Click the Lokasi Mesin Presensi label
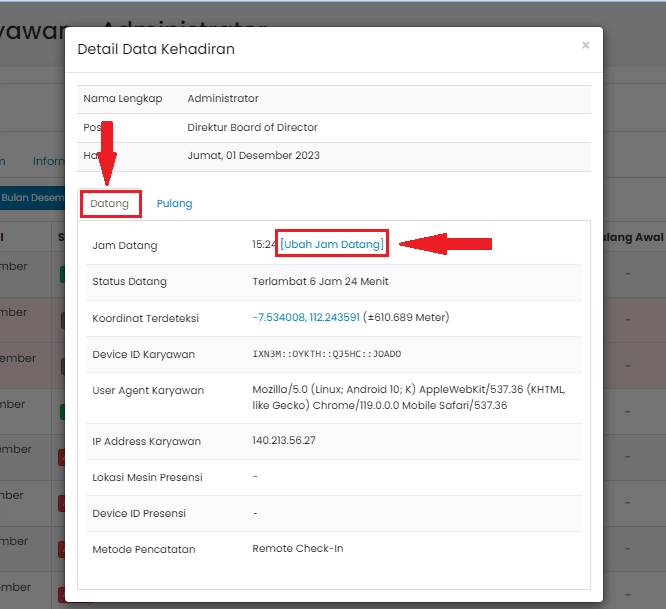 (x=145, y=477)
